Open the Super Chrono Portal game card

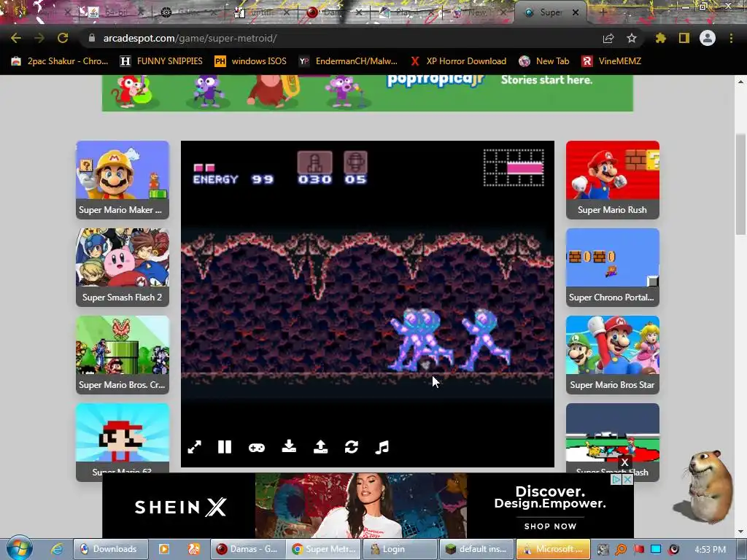pyautogui.click(x=613, y=267)
